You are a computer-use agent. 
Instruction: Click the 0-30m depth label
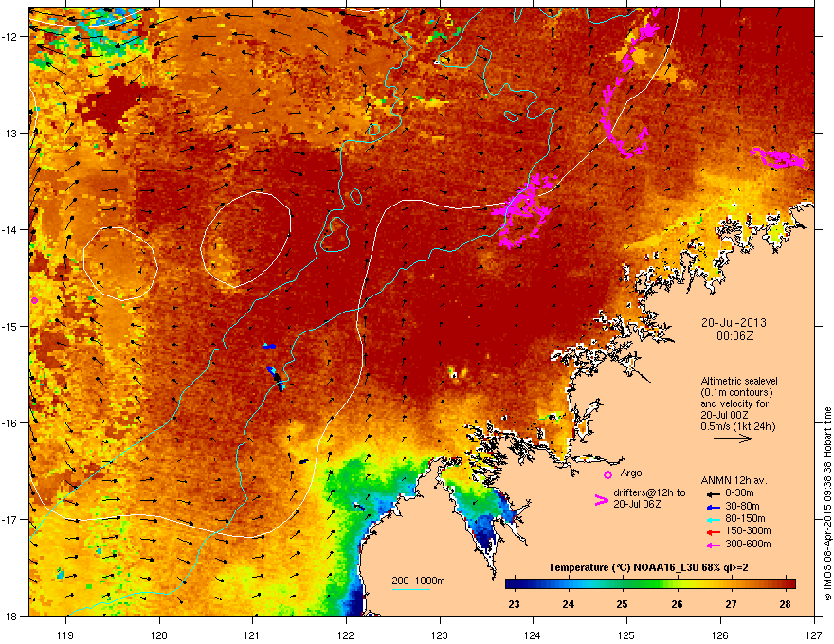[739, 493]
